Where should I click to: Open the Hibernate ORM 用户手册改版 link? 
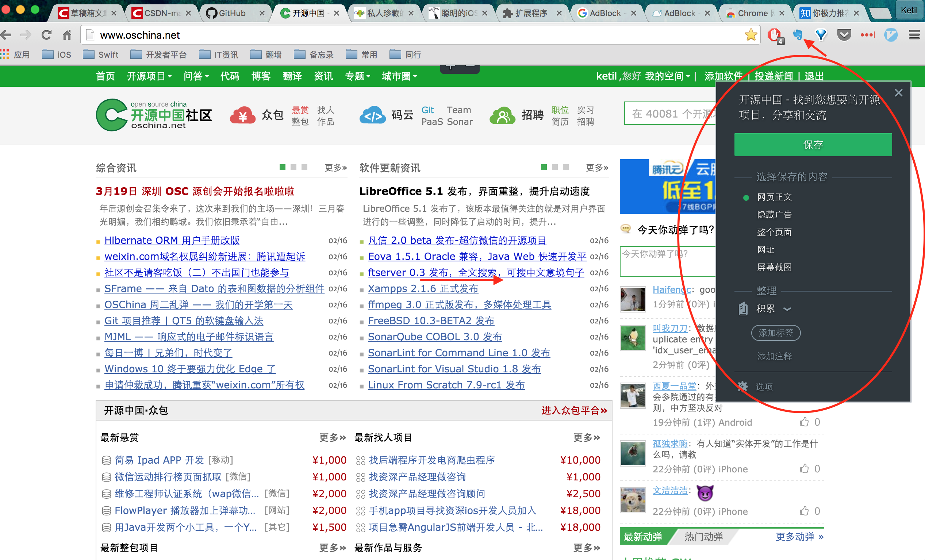[x=172, y=240]
